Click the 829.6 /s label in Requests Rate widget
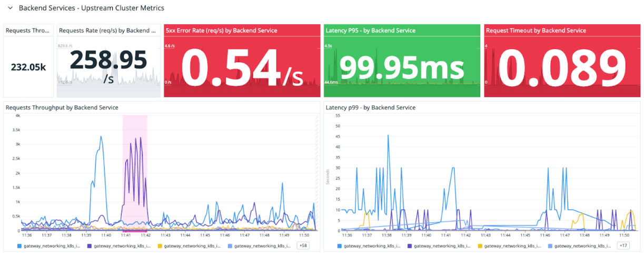Viewport: 644px width, 258px height. click(x=64, y=46)
